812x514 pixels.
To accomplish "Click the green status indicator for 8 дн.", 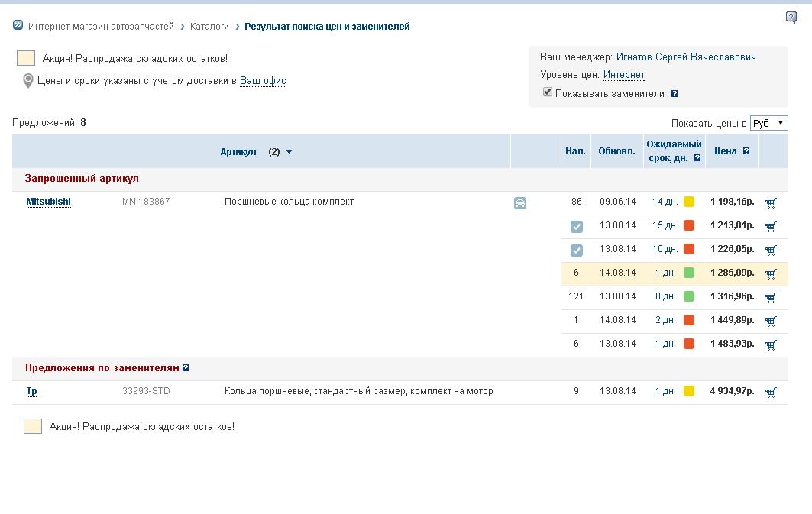I will pos(689,296).
